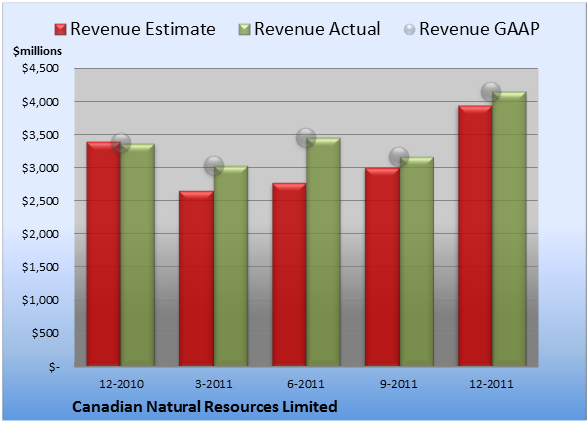
Task: Click the '$2,000' axis value
Action: (40, 234)
